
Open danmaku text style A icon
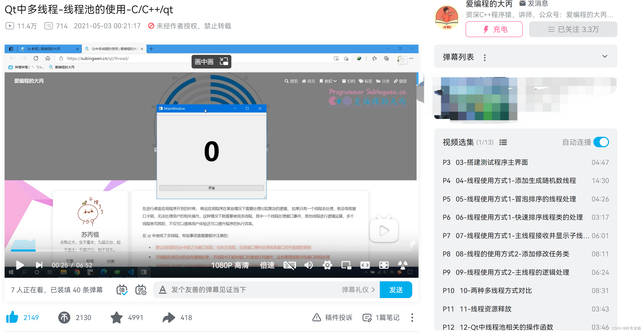pyautogui.click(x=162, y=290)
